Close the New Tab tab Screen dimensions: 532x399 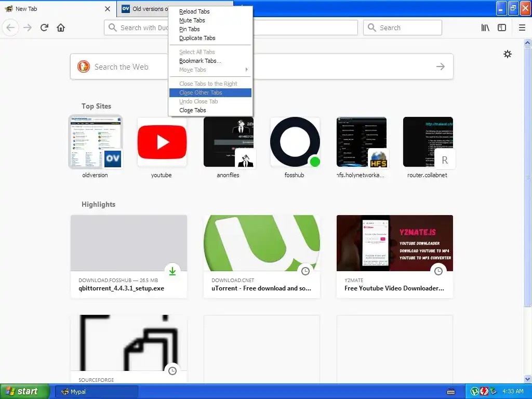(x=108, y=9)
